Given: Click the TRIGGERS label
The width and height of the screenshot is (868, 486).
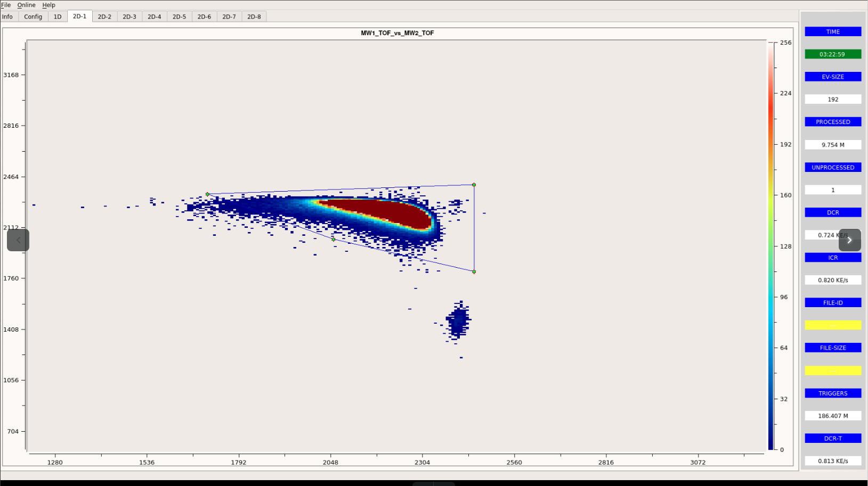Looking at the screenshot, I should click(x=833, y=393).
